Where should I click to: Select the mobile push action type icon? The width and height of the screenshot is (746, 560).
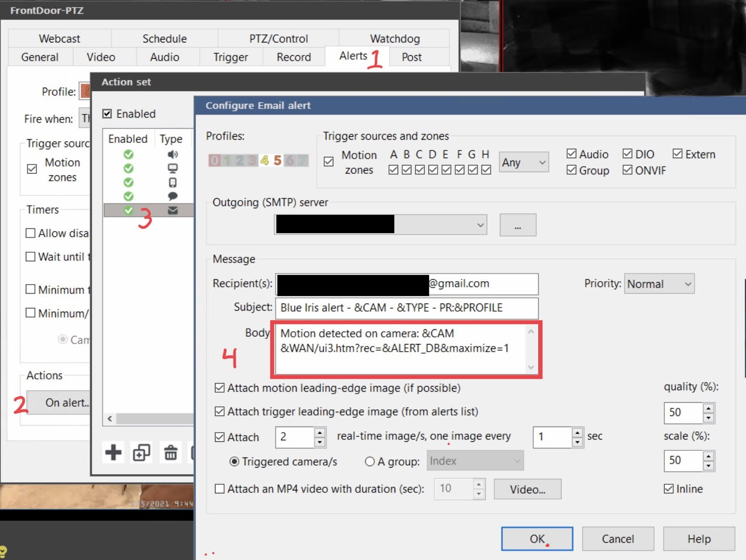pyautogui.click(x=173, y=182)
